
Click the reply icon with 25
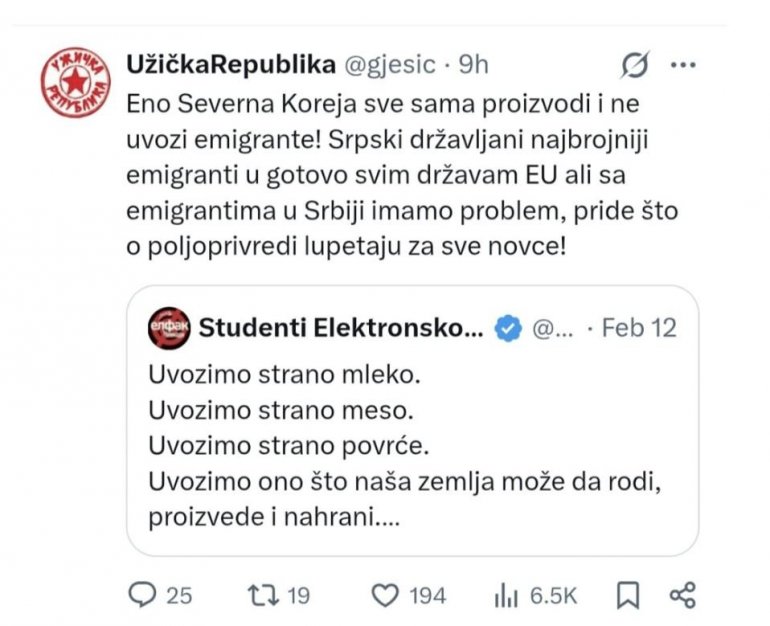coord(145,595)
